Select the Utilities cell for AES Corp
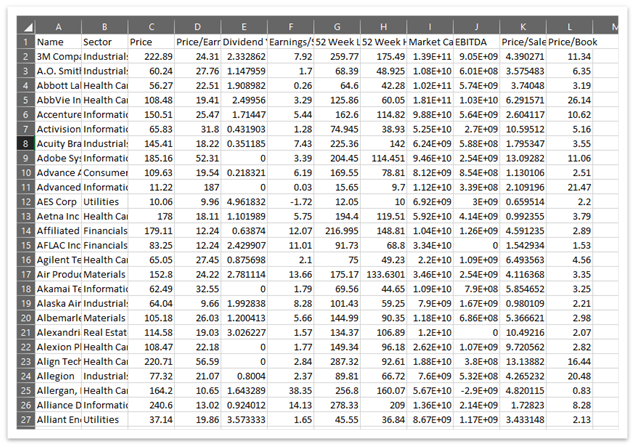 [x=105, y=202]
